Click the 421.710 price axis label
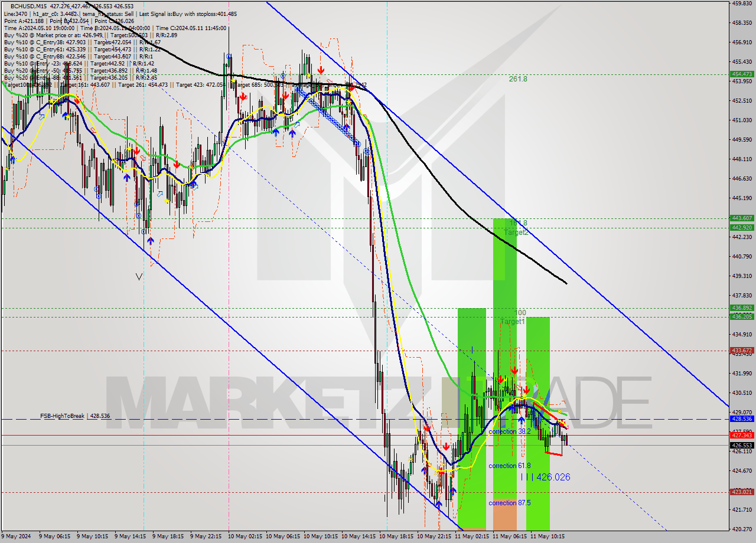This screenshot has height=543, width=756. (x=742, y=509)
